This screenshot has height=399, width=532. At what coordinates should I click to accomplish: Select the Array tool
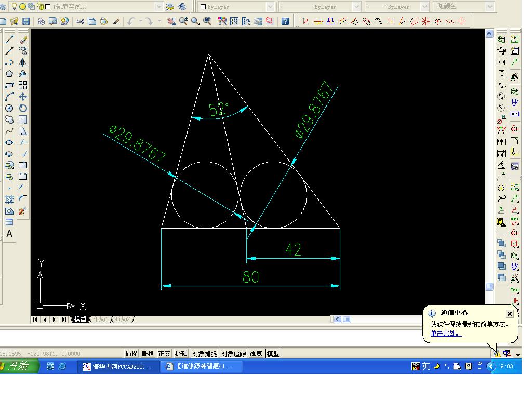pyautogui.click(x=23, y=86)
